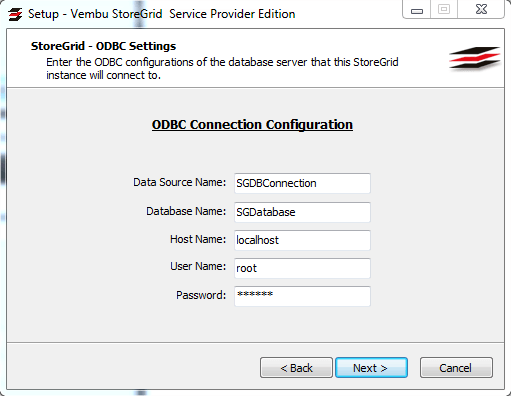Image resolution: width=511 pixels, height=396 pixels.
Task: Click the Vembu logo in the header
Action: [x=475, y=58]
